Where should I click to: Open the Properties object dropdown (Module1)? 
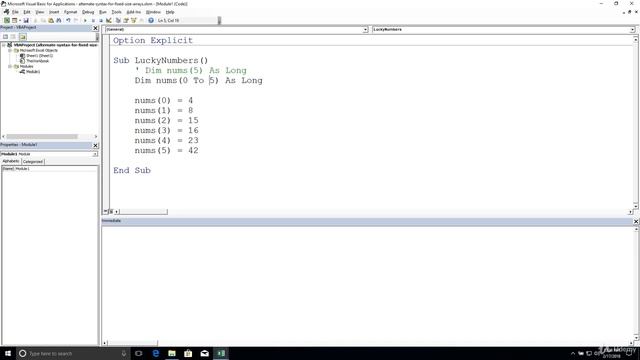[95, 154]
